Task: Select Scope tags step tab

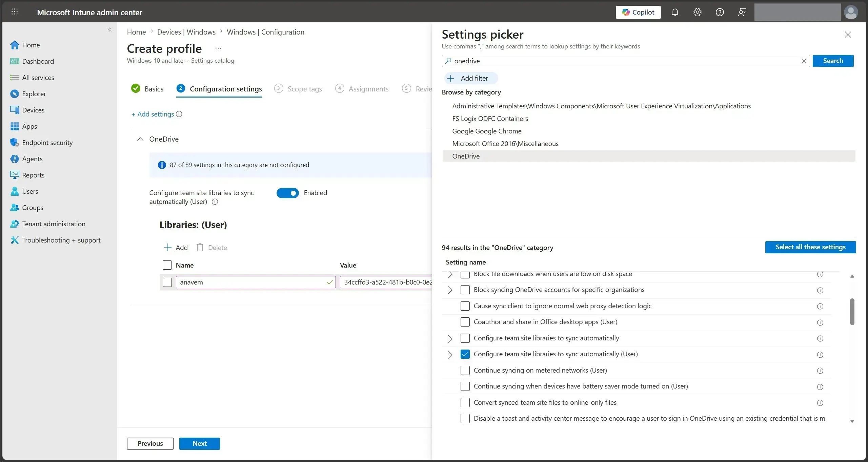Action: click(298, 89)
